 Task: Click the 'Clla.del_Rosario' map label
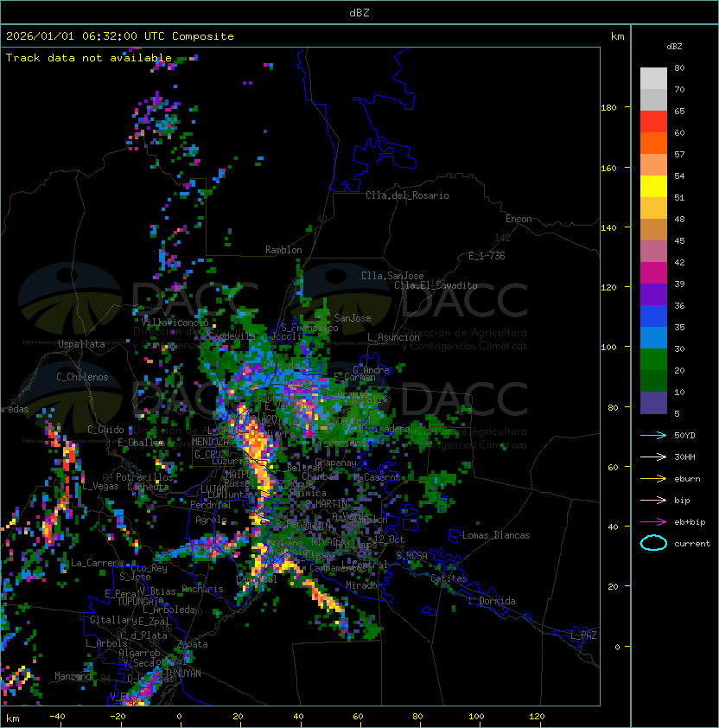pos(407,195)
